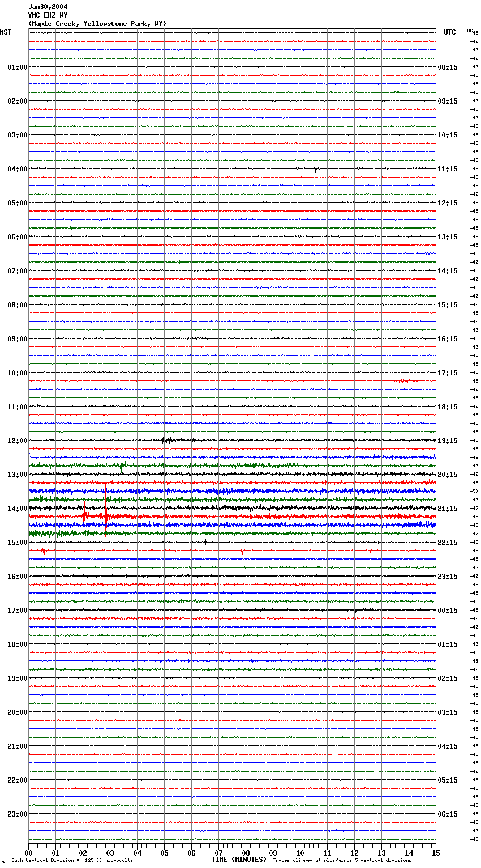The height and width of the screenshot is (868, 481).
Task: Click the '12:15' UTC time label
Action: click(x=448, y=203)
